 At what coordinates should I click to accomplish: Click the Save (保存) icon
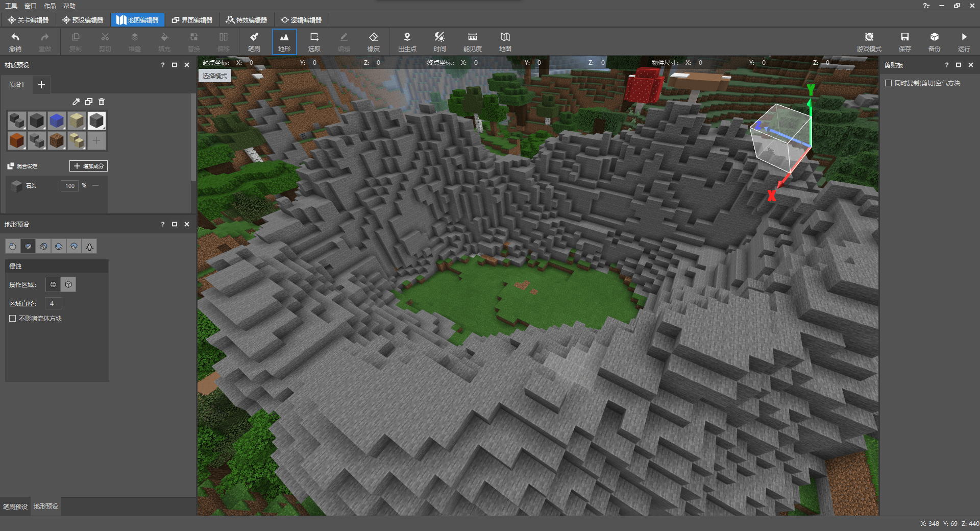(905, 41)
